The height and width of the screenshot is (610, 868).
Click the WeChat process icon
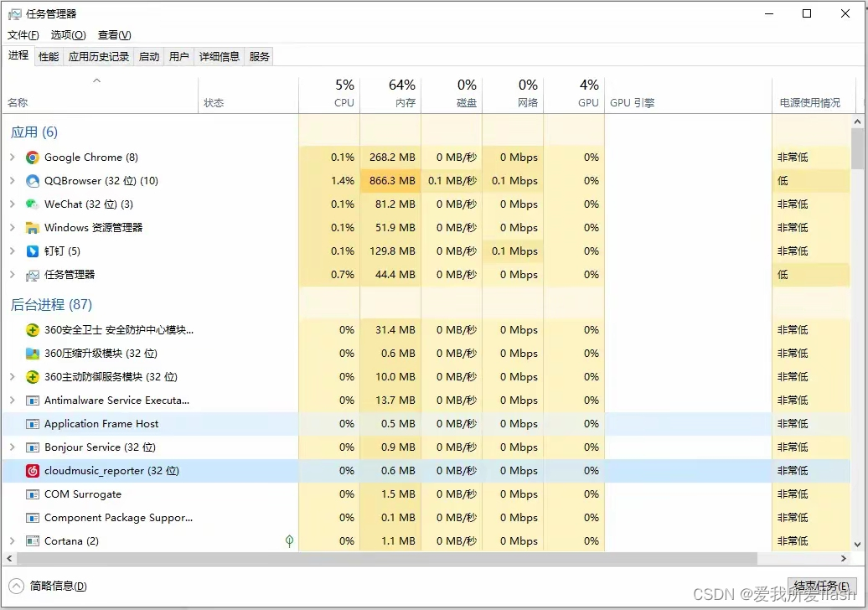click(x=33, y=204)
